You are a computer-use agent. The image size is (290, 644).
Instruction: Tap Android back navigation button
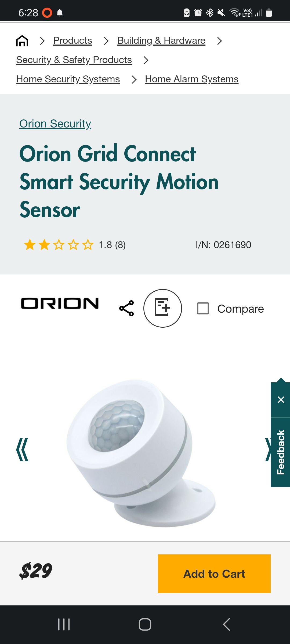[x=226, y=624]
